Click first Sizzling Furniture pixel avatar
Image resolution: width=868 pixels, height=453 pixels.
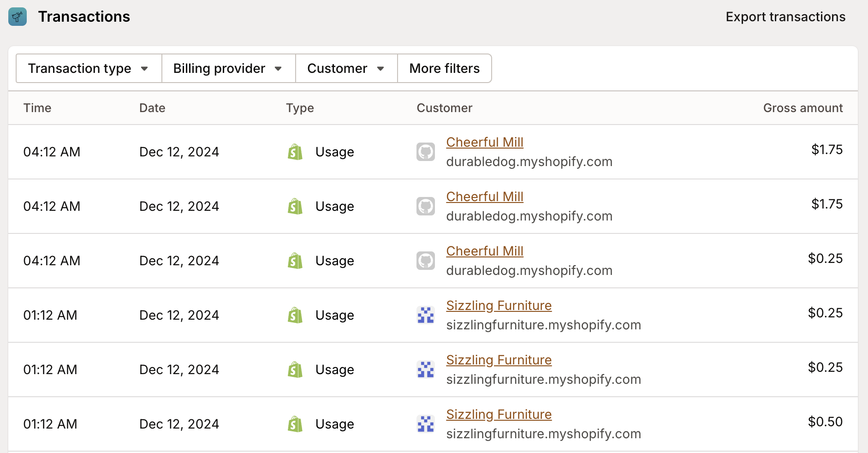pos(425,315)
